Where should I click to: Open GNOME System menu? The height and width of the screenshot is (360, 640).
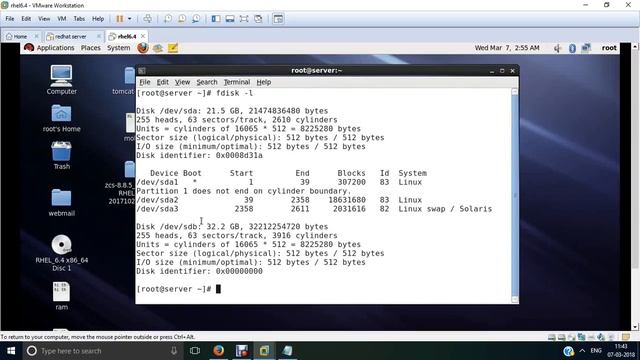119,48
